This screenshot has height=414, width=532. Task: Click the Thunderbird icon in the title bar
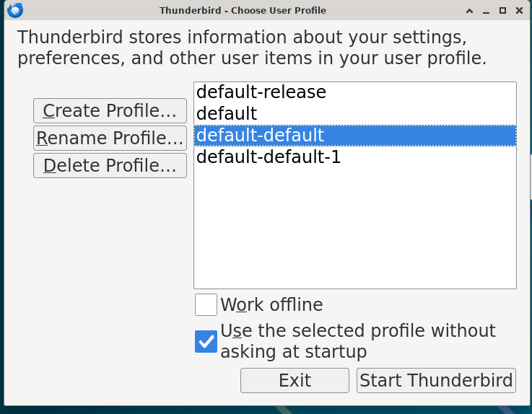[14, 10]
